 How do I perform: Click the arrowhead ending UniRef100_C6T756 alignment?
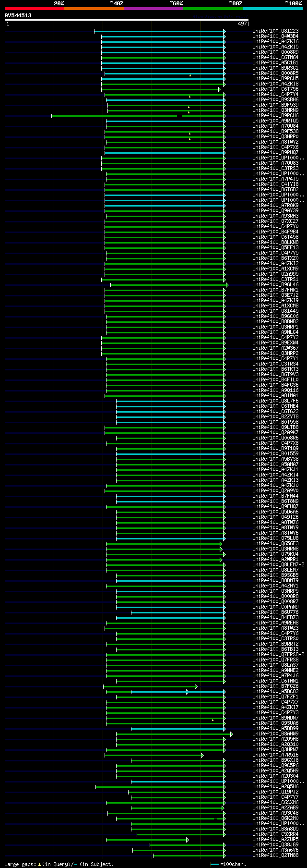(x=220, y=89)
